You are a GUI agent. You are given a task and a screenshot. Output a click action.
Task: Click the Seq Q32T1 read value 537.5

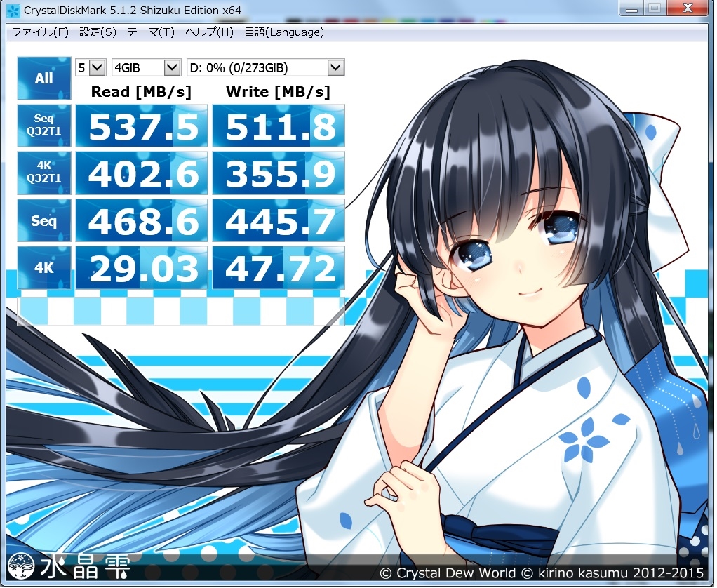(x=141, y=126)
